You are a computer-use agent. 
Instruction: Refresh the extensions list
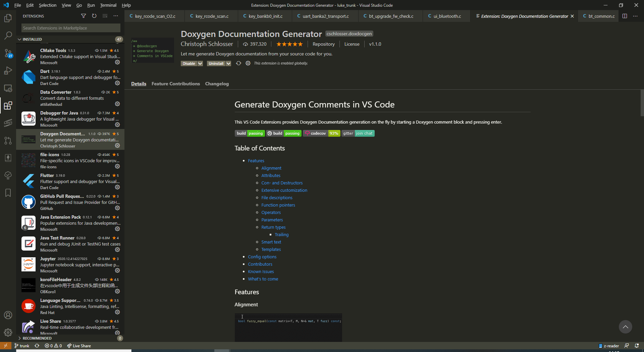[94, 16]
